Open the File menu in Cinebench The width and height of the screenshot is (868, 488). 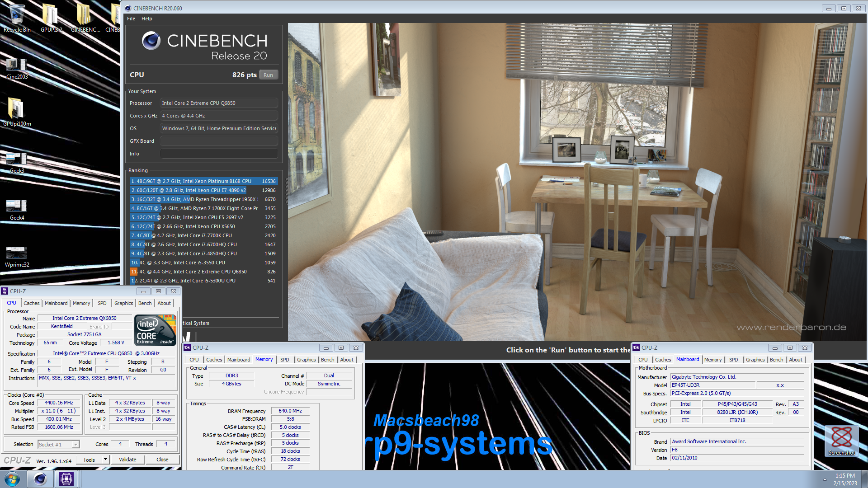(x=131, y=19)
